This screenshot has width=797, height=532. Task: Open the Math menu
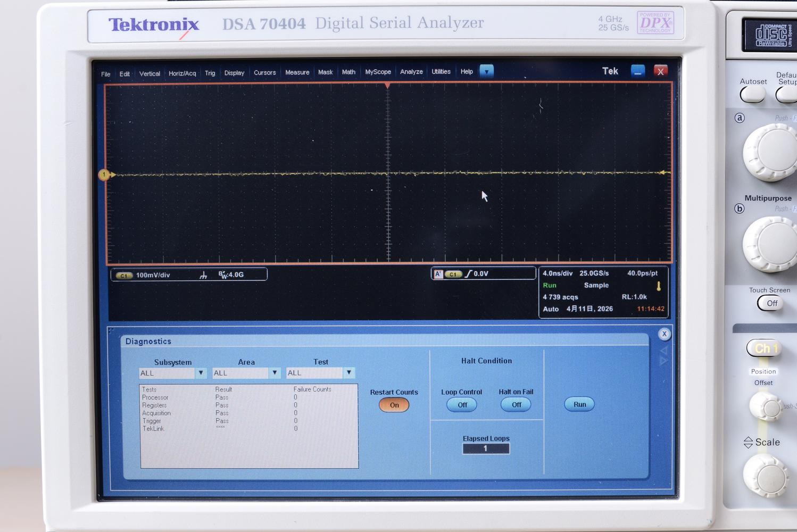pyautogui.click(x=348, y=72)
